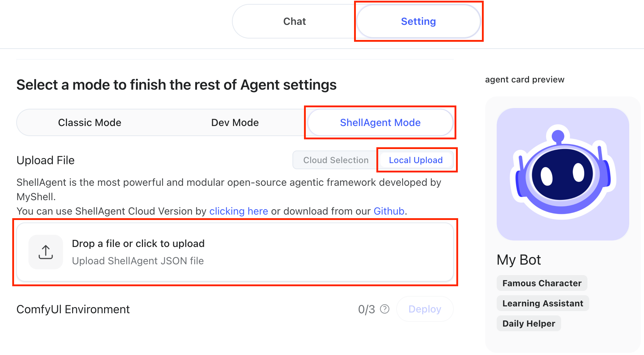Viewport: 644px width, 355px height.
Task: Follow the Github link
Action: 389,211
